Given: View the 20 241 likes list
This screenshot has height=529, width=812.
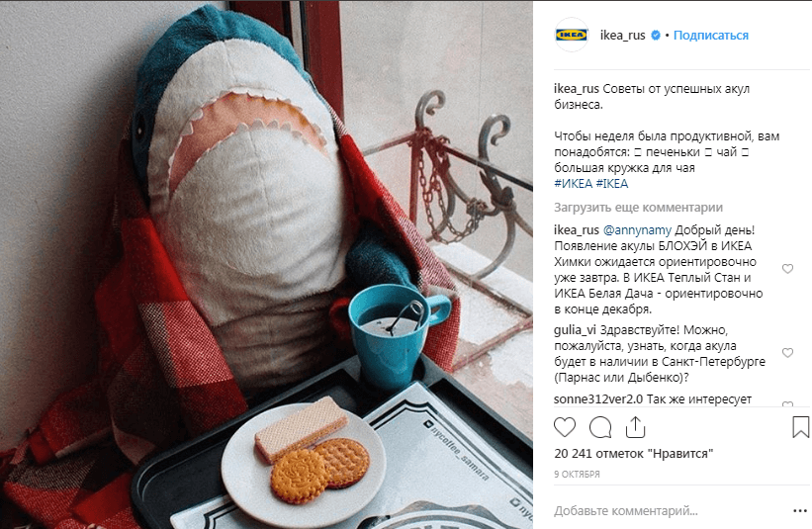Looking at the screenshot, I should click(x=633, y=454).
